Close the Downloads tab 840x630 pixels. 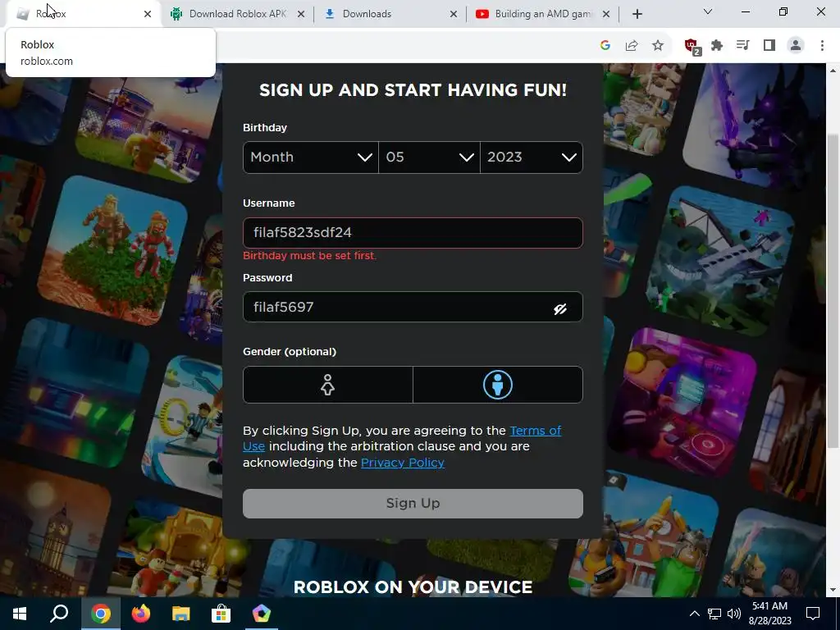point(453,15)
